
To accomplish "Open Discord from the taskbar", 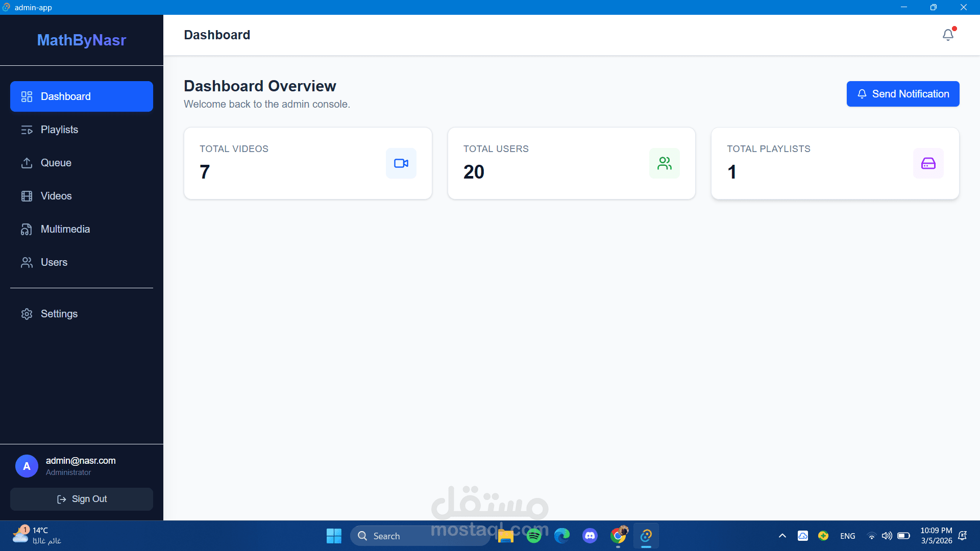I will 590,536.
